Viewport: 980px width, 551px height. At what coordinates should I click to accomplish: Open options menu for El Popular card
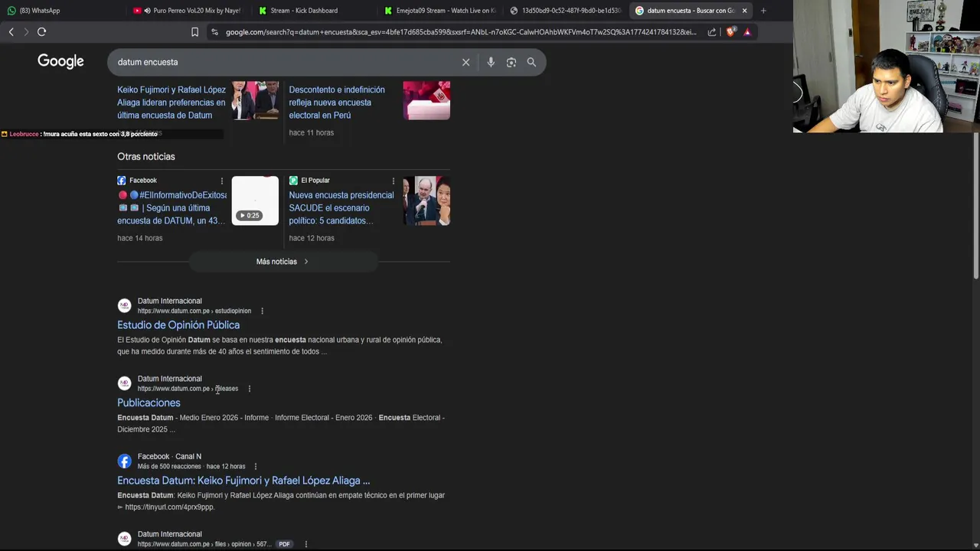click(394, 181)
